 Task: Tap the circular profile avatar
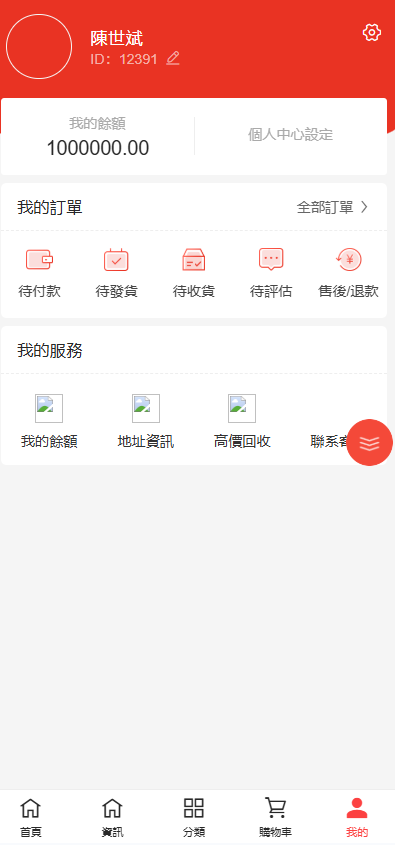coord(39,46)
